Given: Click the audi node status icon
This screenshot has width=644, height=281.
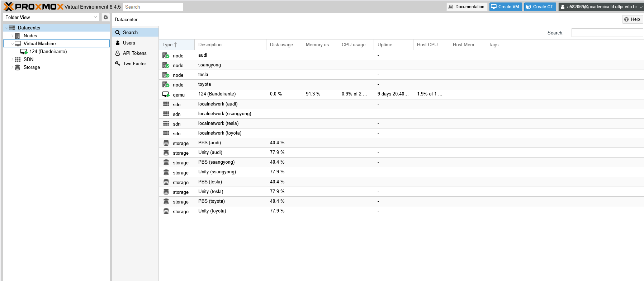Looking at the screenshot, I should tap(166, 55).
